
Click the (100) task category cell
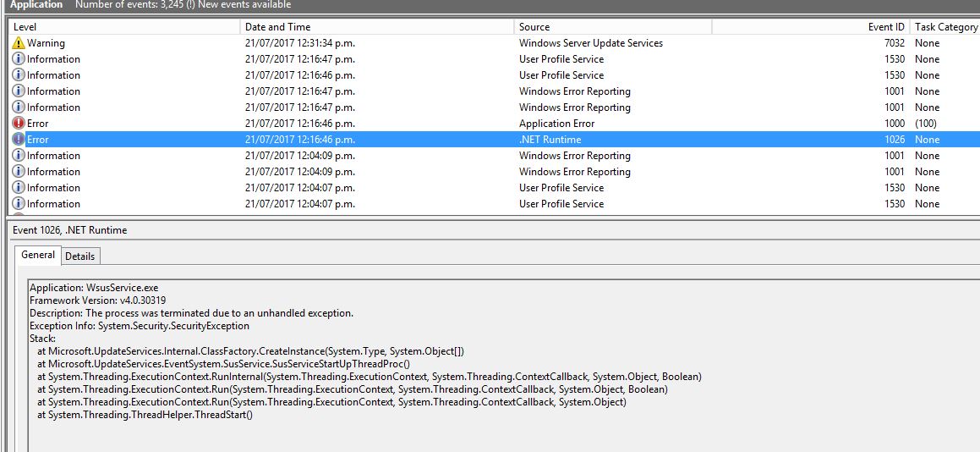(926, 124)
